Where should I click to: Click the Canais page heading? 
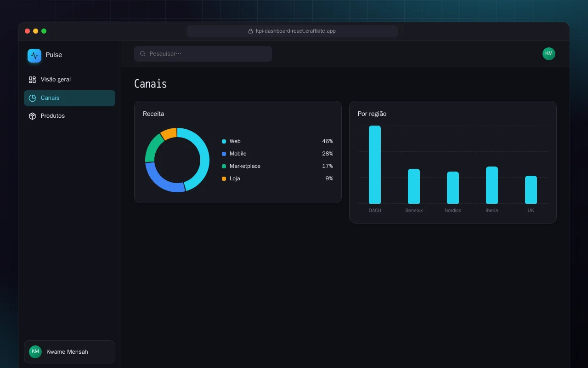click(150, 84)
